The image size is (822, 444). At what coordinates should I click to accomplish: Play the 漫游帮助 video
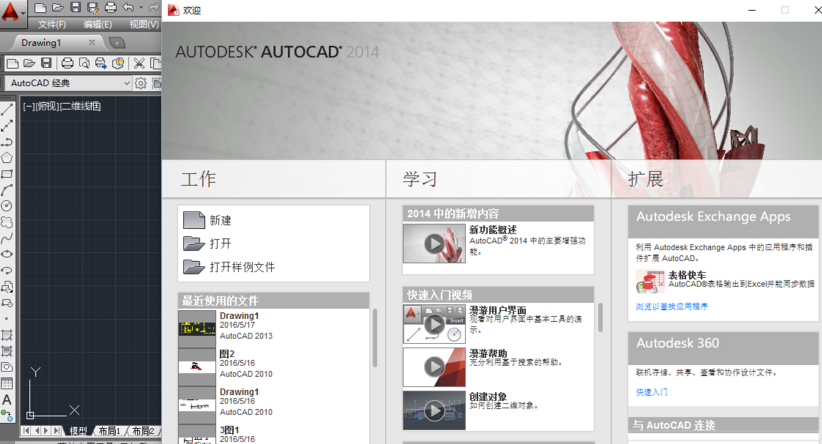pyautogui.click(x=434, y=367)
